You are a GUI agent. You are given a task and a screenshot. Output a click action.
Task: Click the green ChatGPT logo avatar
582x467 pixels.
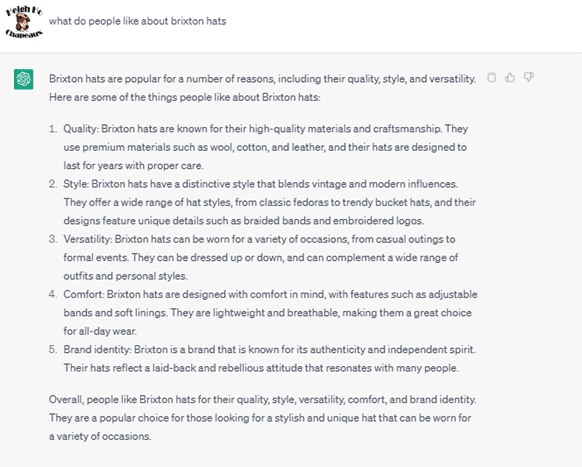(x=23, y=79)
